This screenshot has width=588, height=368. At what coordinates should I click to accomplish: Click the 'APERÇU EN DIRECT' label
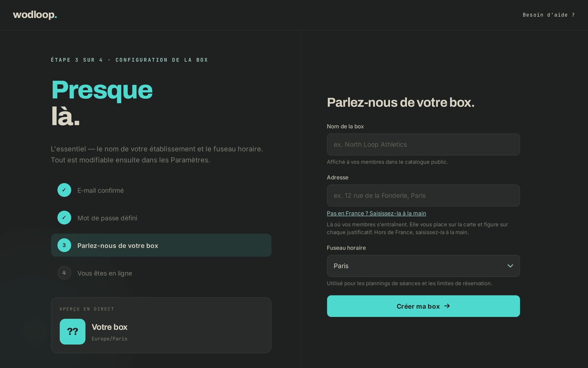[87, 309]
